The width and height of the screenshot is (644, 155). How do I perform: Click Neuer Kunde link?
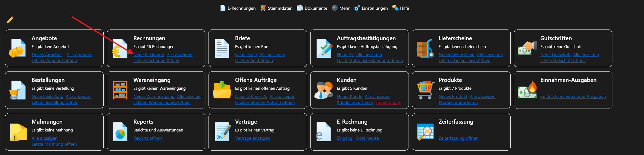[x=349, y=96]
